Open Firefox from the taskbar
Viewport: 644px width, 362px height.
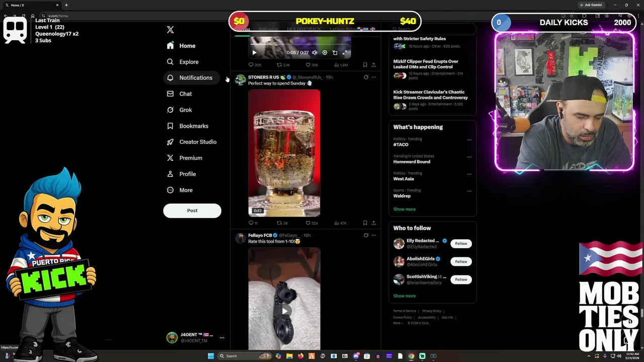point(300,356)
